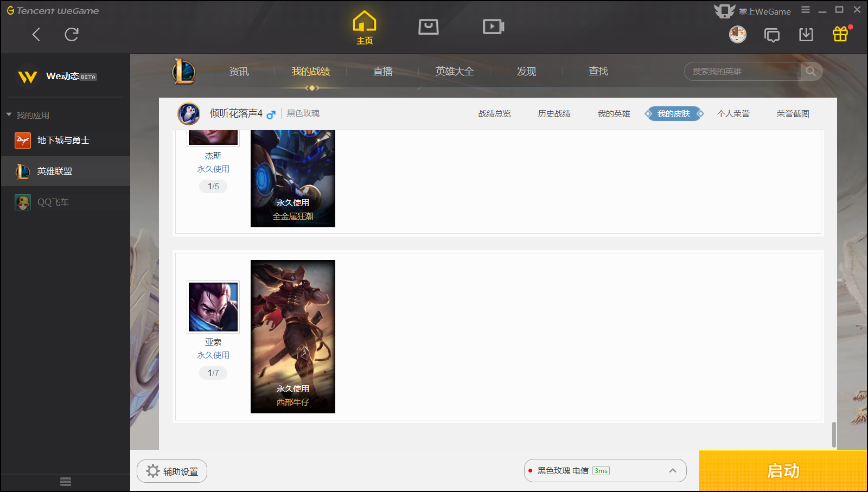Collapse the 我的应用 section
Image resolution: width=868 pixels, height=492 pixels.
9,115
